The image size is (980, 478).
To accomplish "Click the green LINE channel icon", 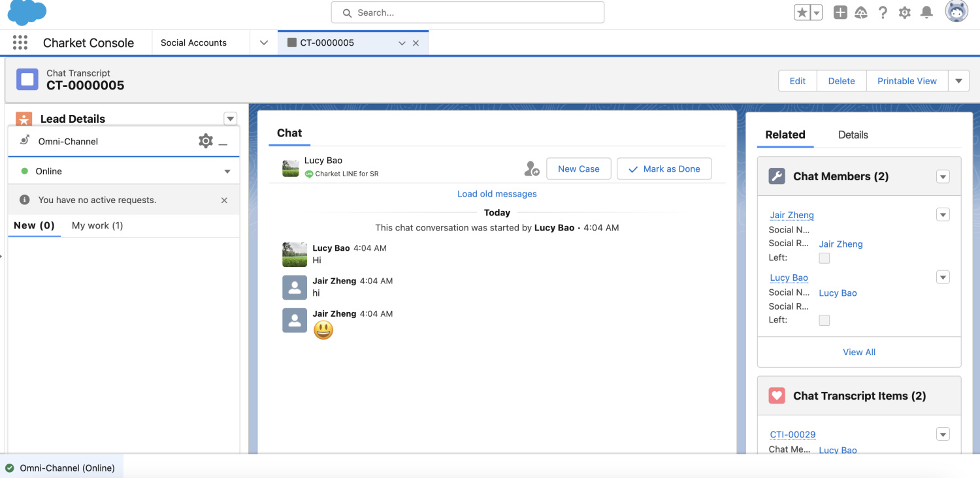I will (x=309, y=174).
